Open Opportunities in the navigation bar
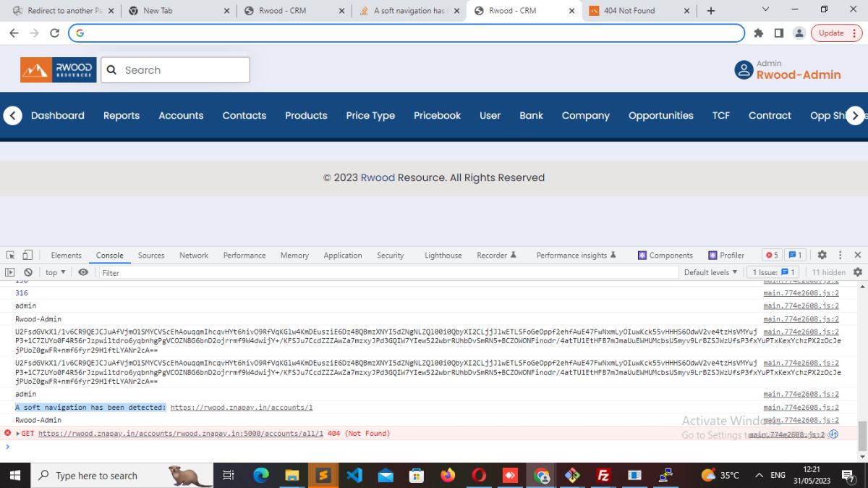 pos(661,115)
